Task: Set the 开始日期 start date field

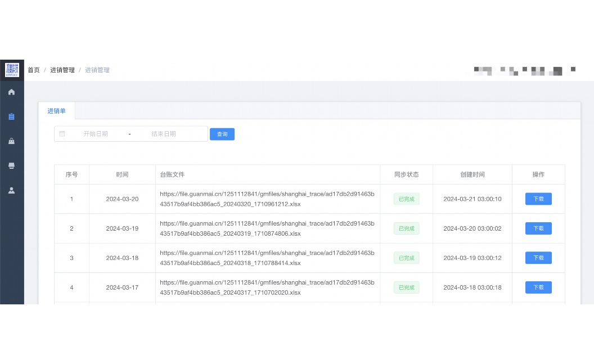Action: coord(96,134)
